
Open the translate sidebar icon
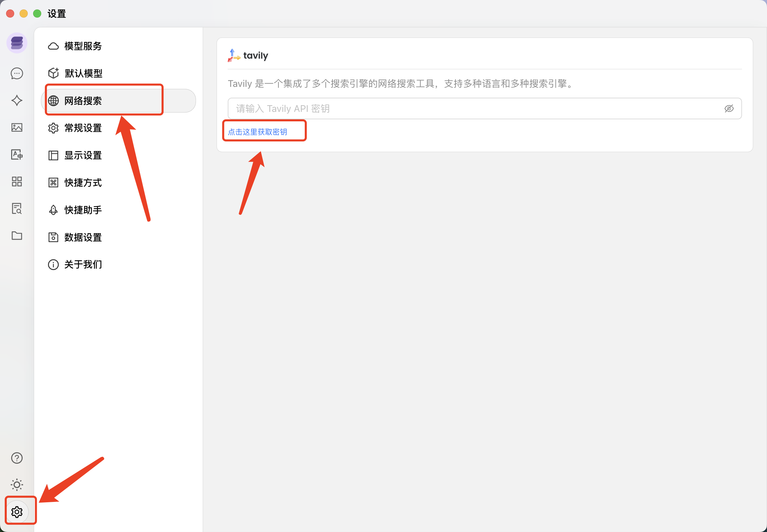click(x=17, y=154)
